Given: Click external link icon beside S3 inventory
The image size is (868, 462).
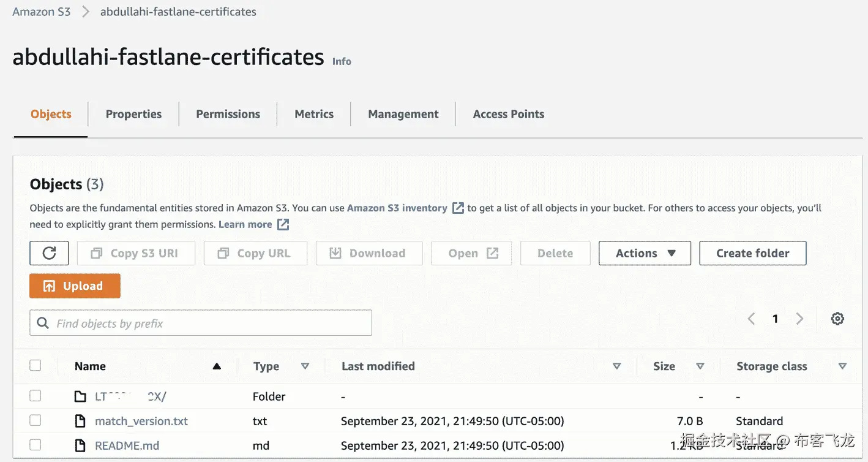Looking at the screenshot, I should [x=458, y=208].
